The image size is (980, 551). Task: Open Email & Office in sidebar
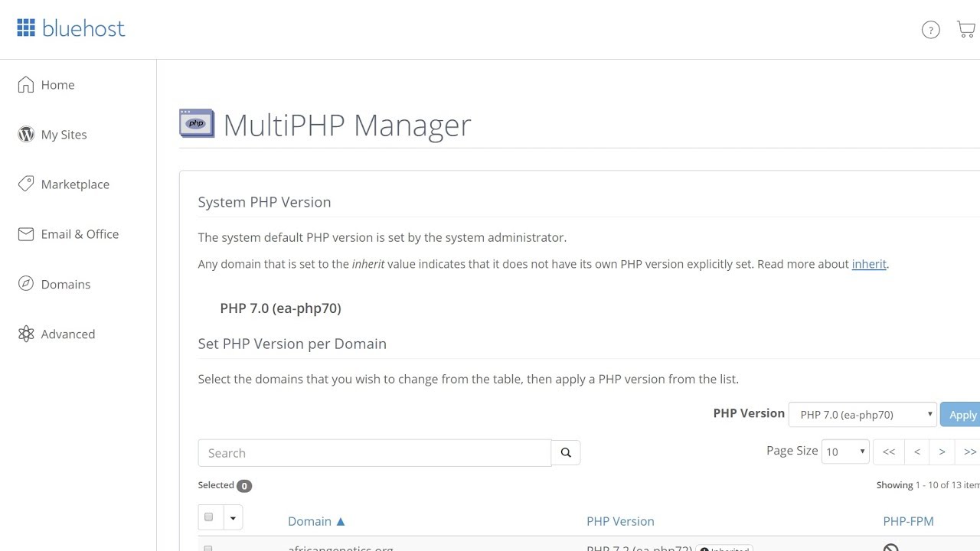click(80, 234)
